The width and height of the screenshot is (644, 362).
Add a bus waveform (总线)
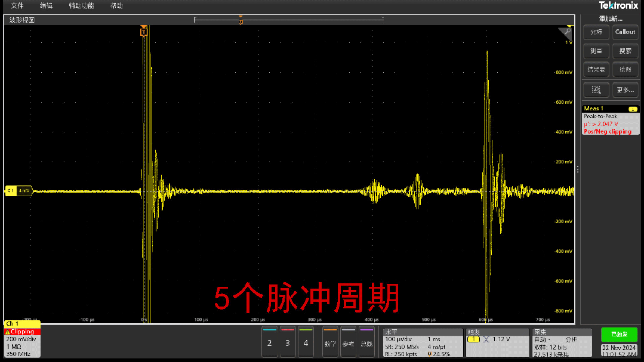point(366,342)
